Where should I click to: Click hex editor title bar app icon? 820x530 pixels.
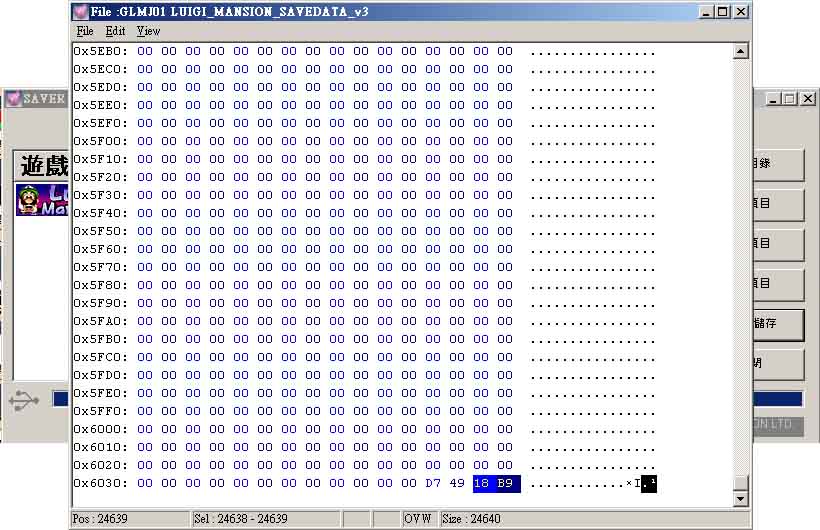pos(80,12)
